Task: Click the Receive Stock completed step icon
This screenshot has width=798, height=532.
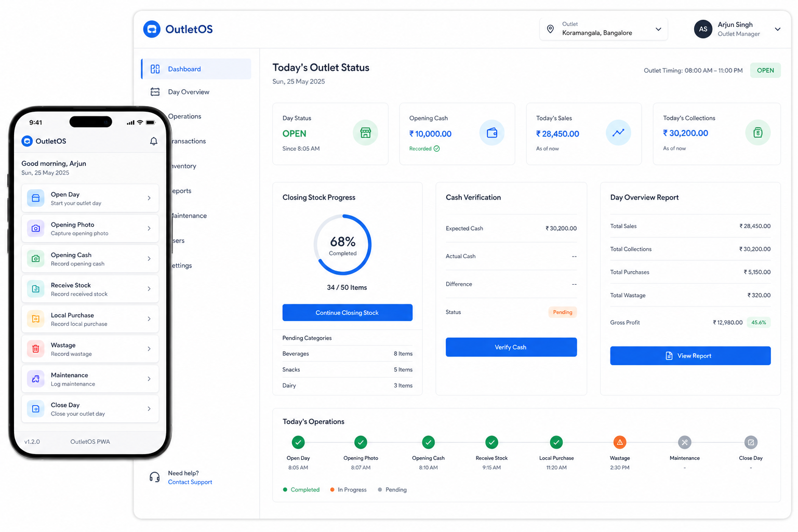Action: 491,443
